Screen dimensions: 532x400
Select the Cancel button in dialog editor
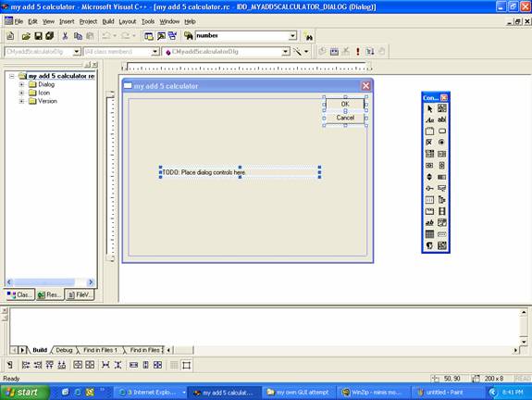(x=345, y=118)
